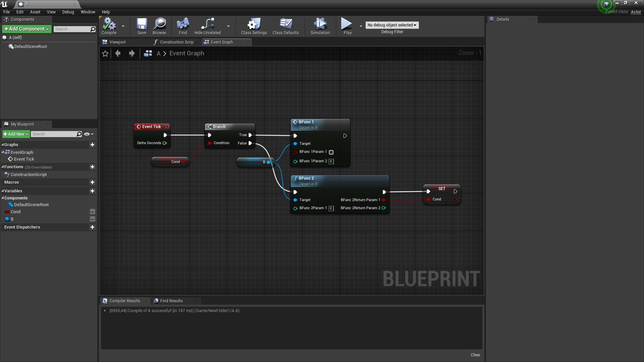Screen dimensions: 644x362
Task: Click the My Blueprint search field
Action: [54, 134]
